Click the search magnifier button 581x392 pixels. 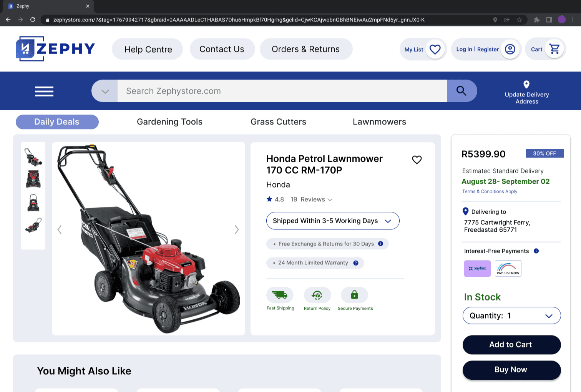(461, 91)
